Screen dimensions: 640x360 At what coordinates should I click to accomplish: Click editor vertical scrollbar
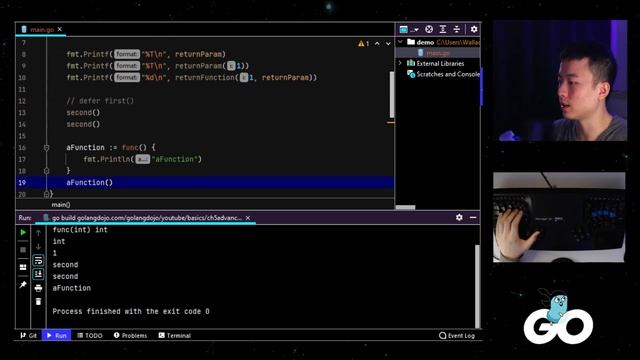coord(392,95)
